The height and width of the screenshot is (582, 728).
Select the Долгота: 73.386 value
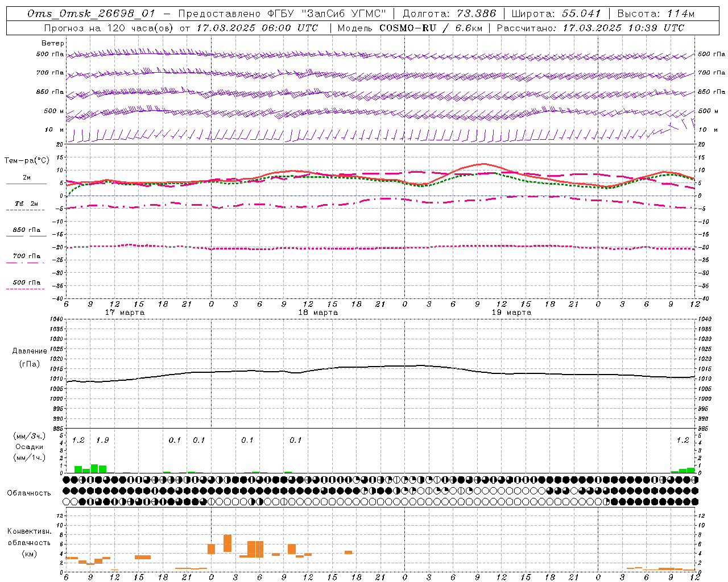(449, 14)
